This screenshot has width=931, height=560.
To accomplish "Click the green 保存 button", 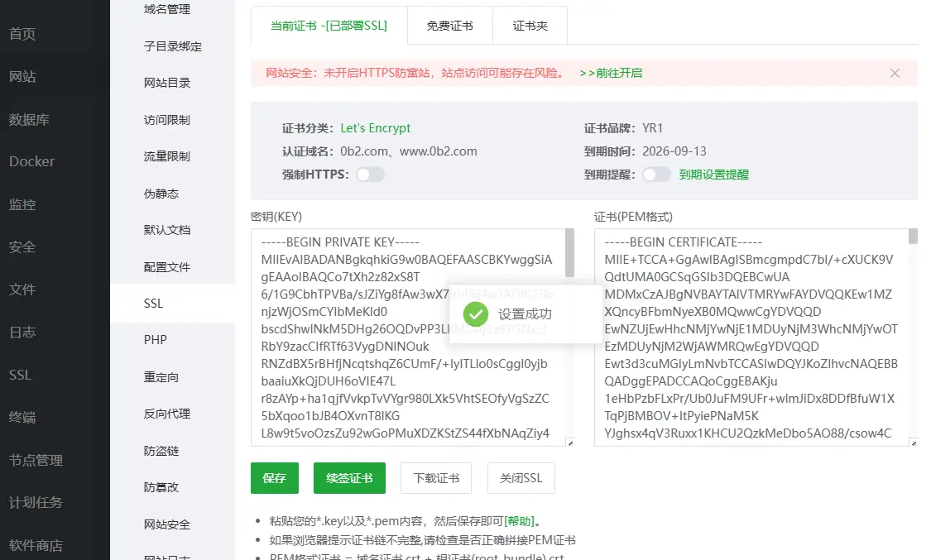I will click(x=274, y=478).
